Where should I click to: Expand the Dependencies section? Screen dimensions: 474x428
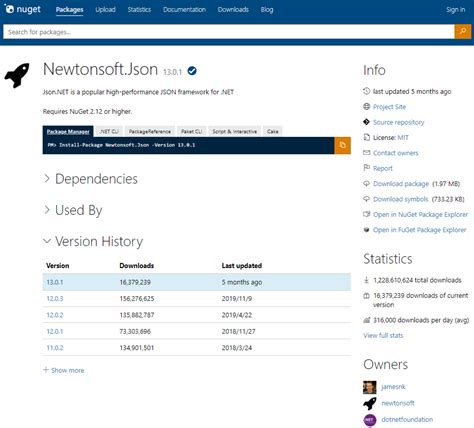click(x=91, y=179)
